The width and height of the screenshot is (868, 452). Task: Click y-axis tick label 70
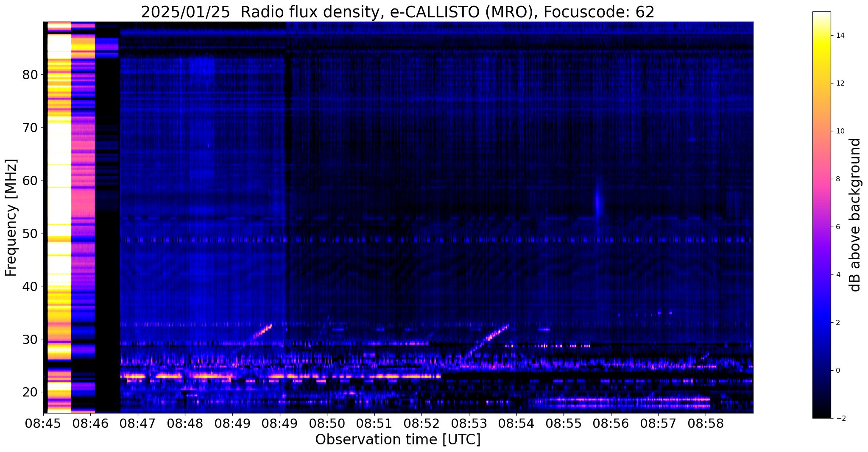(x=30, y=128)
